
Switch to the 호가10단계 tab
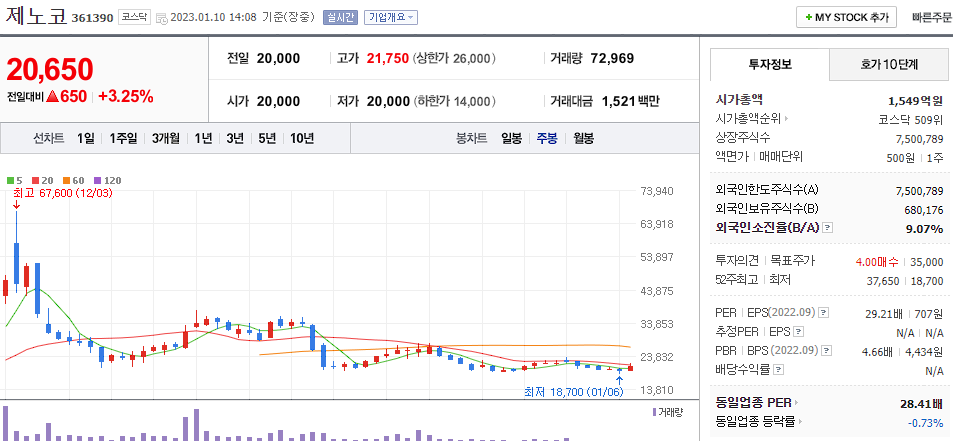[889, 64]
